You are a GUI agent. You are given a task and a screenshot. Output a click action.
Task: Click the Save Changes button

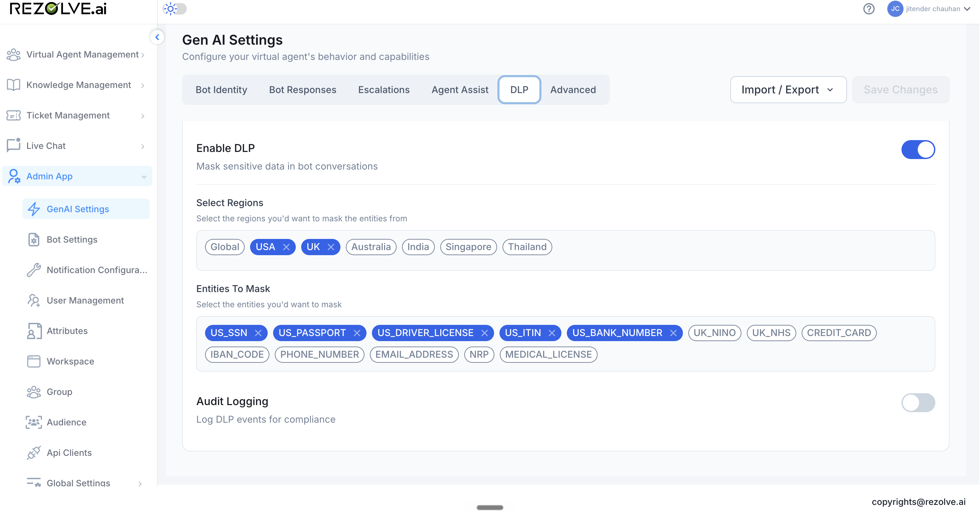[900, 90]
